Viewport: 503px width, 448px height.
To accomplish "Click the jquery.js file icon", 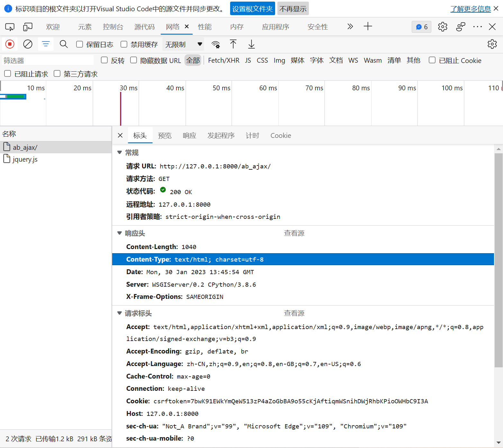I will pos(7,159).
